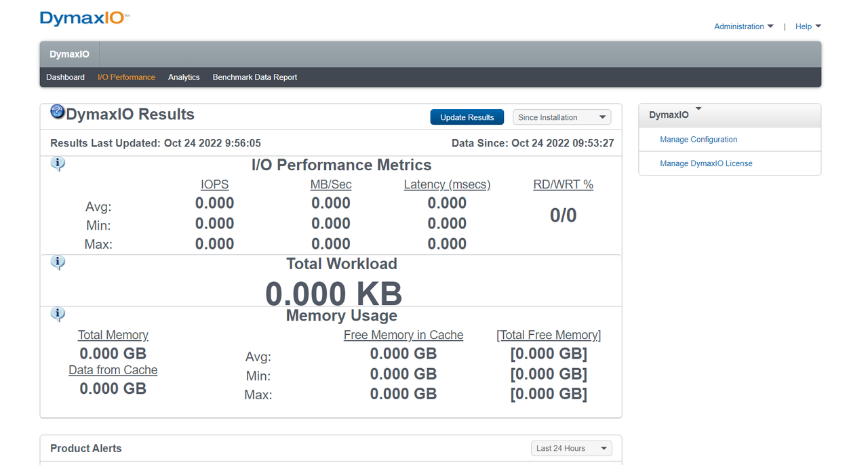This screenshot has width=868, height=465.
Task: Click the Update Results button
Action: 467,117
